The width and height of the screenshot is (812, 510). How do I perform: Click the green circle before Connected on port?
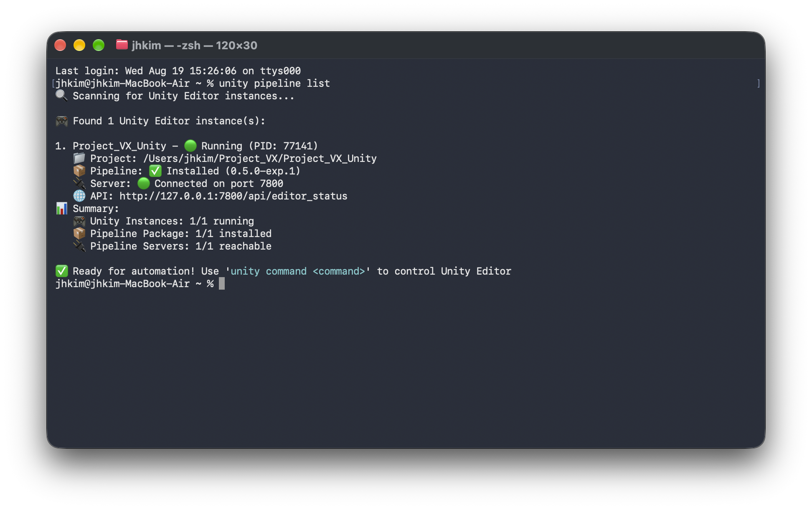[x=143, y=183]
